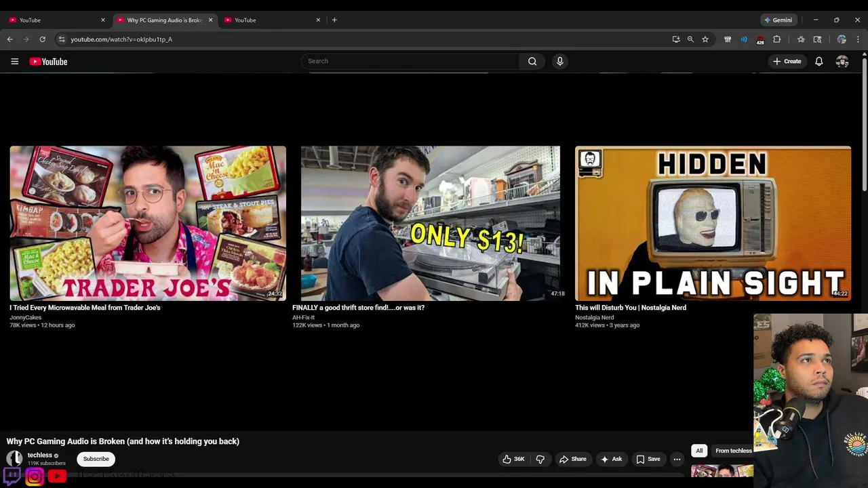Click the magnifier search button
The width and height of the screenshot is (868, 488).
(532, 61)
